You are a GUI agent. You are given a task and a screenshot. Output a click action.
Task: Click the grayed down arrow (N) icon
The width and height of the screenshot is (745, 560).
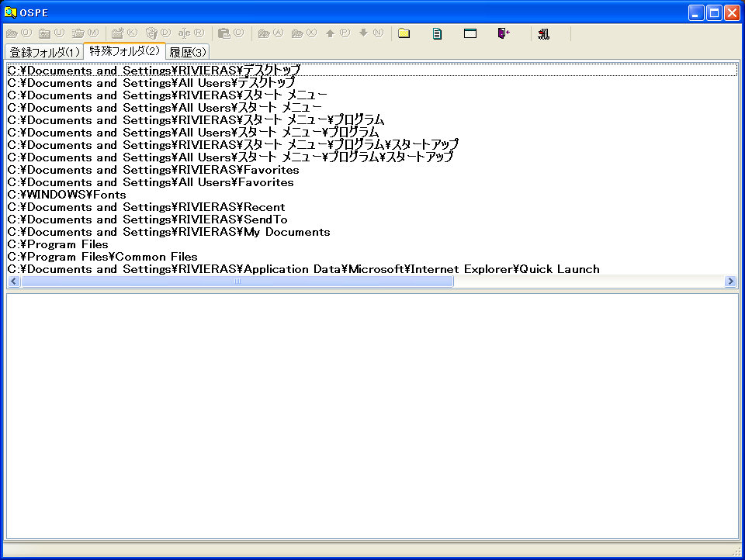point(370,33)
